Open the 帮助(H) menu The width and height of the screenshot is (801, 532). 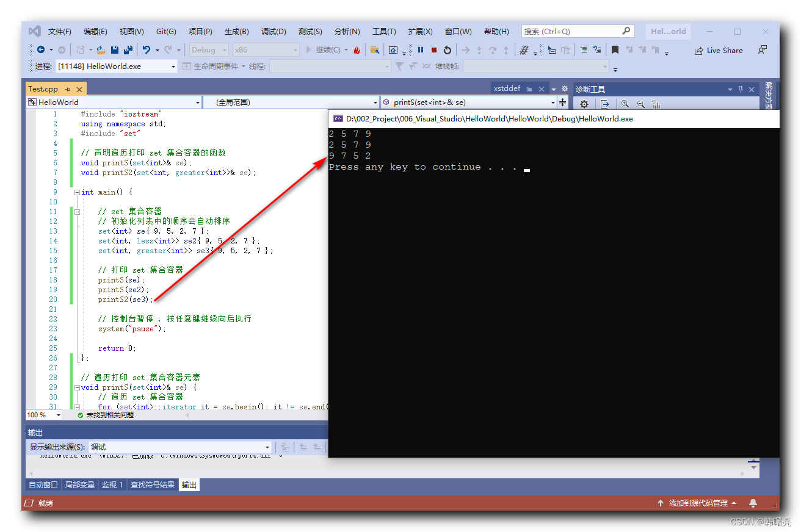495,32
